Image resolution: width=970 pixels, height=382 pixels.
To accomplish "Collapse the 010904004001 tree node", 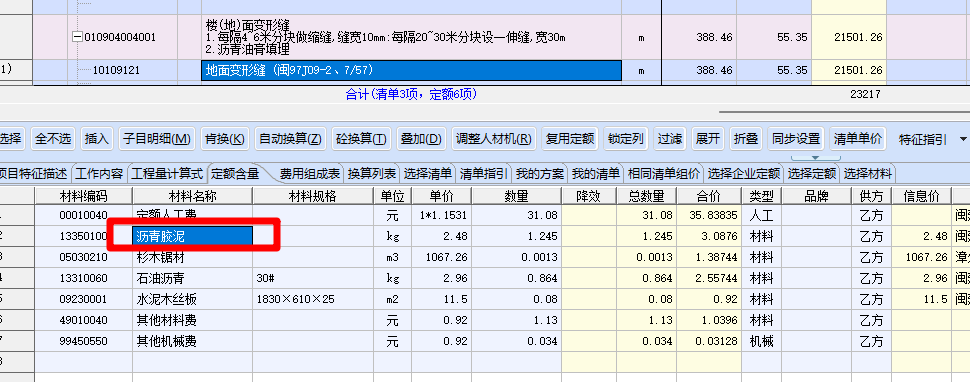I will pyautogui.click(x=77, y=37).
